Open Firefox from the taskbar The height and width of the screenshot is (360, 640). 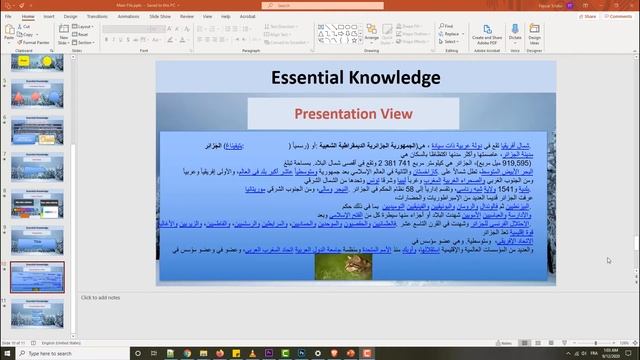[220, 353]
